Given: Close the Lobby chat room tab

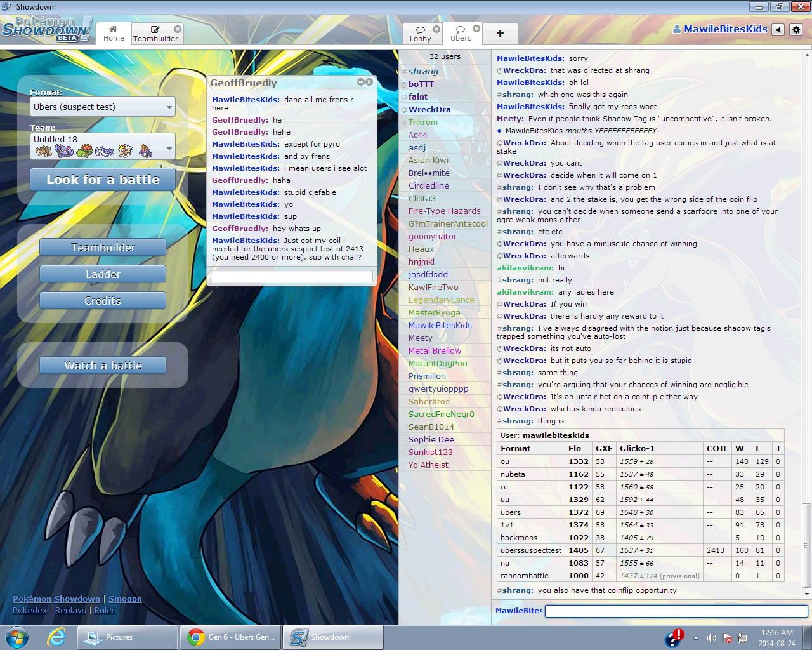Looking at the screenshot, I should coord(436,29).
